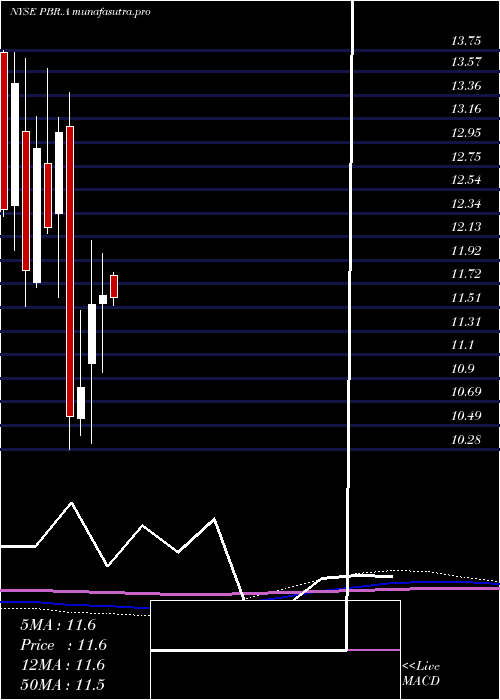Click the <<Live MACD label
500x700 pixels.
(x=421, y=673)
